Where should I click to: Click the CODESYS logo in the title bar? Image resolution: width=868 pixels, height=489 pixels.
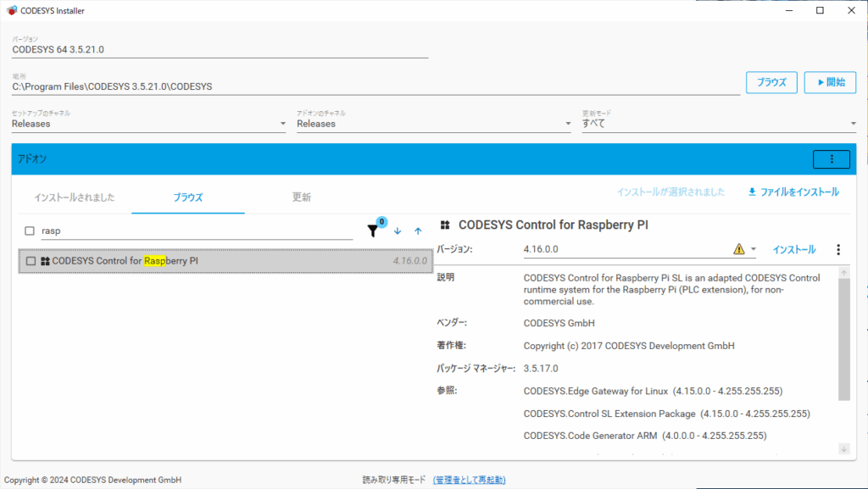coord(12,10)
